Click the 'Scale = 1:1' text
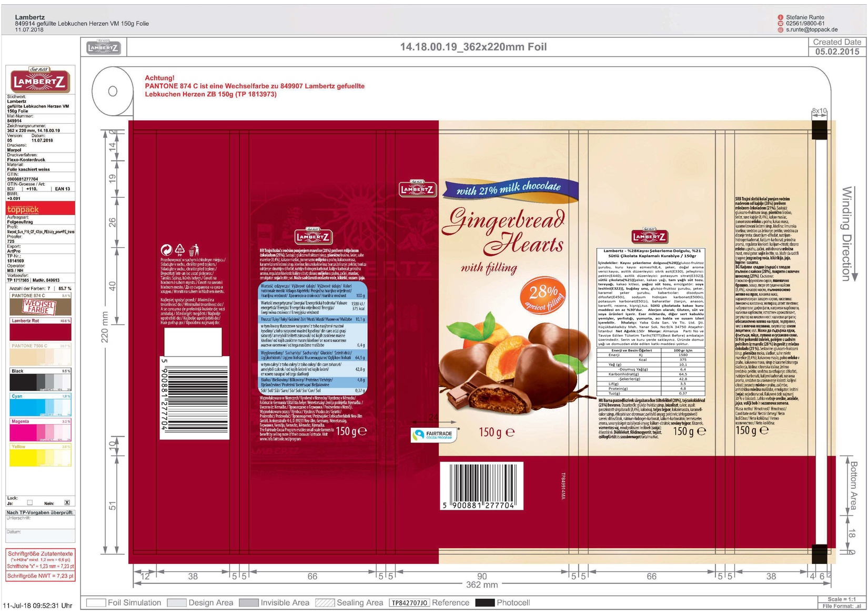This screenshot has width=868, height=614. point(841,599)
